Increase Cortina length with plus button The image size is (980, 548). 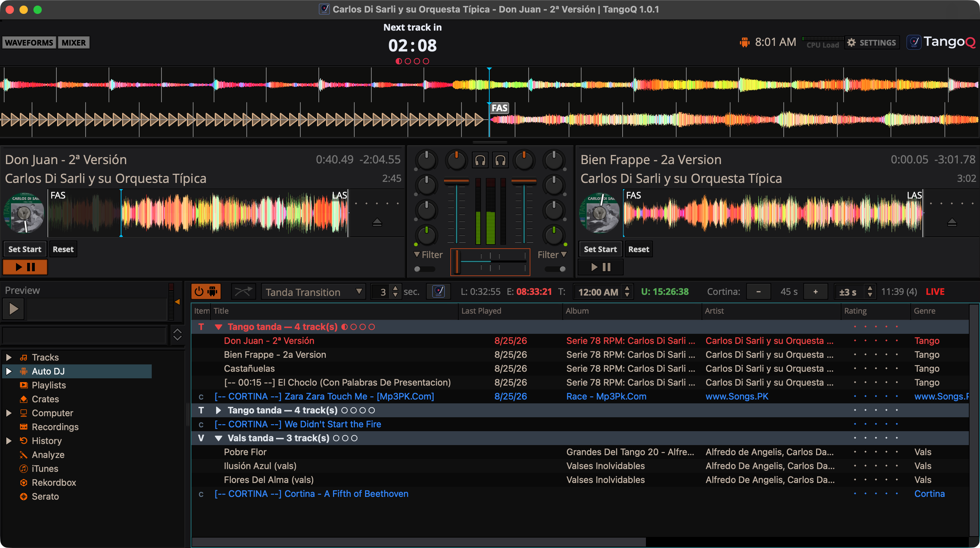pyautogui.click(x=815, y=291)
